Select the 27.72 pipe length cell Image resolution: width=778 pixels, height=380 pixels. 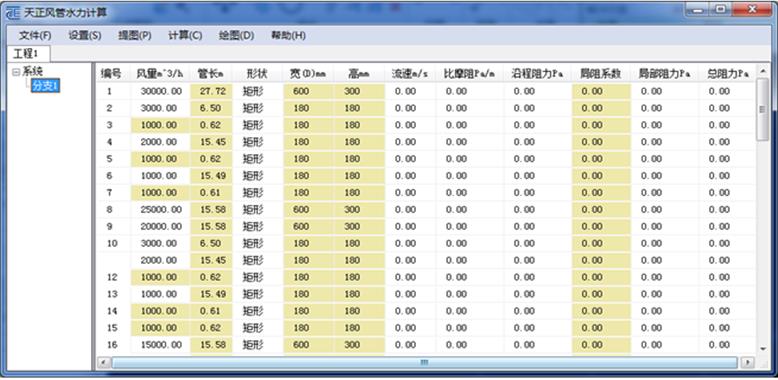[x=211, y=91]
